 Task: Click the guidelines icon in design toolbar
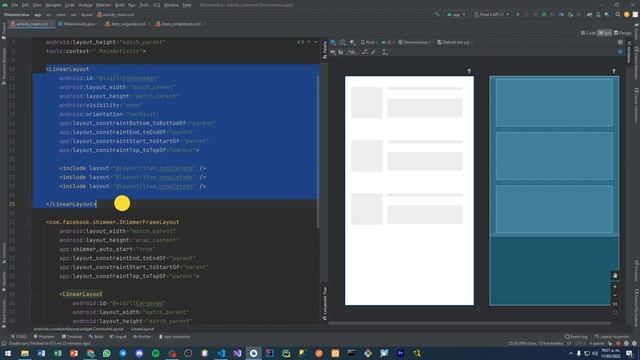pos(384,52)
